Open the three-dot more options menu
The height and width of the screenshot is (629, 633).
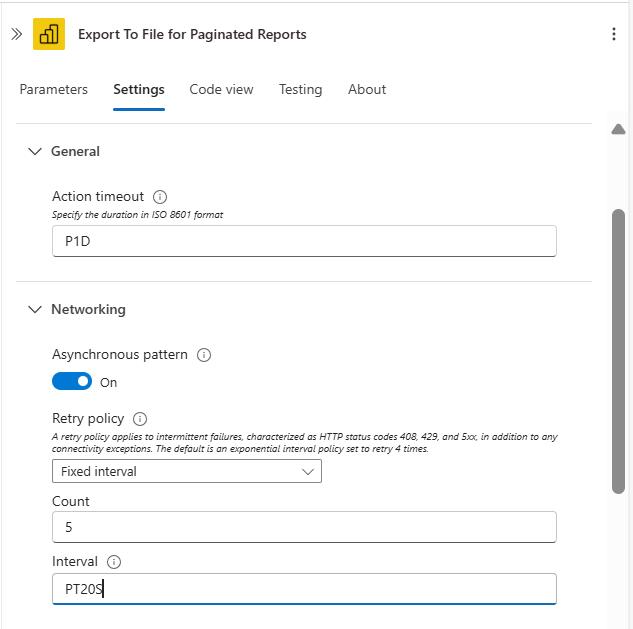(x=614, y=34)
